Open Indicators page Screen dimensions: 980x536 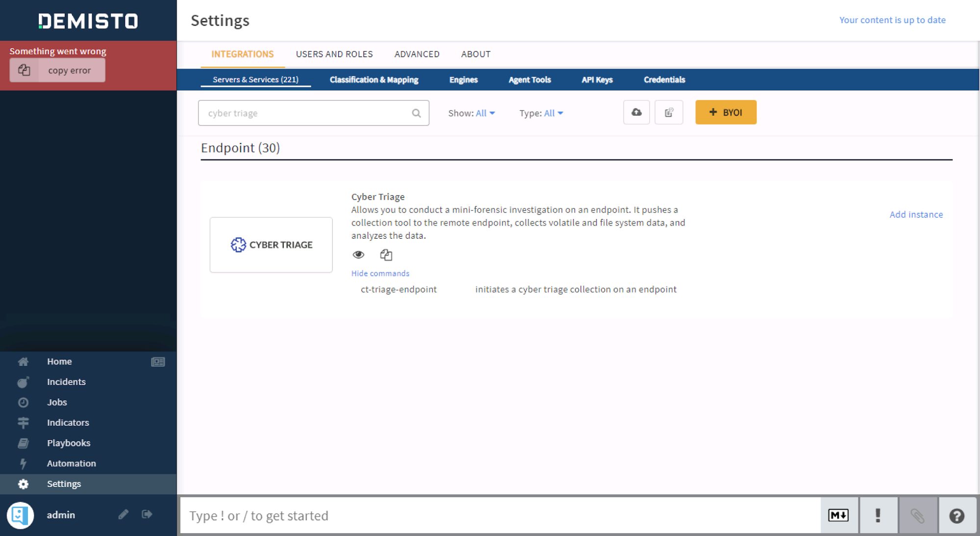click(68, 422)
